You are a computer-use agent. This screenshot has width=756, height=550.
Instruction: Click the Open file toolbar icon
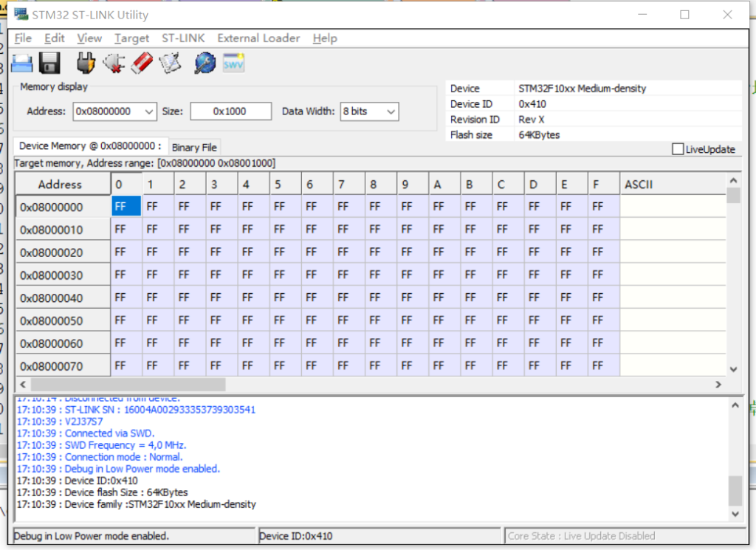(x=21, y=63)
